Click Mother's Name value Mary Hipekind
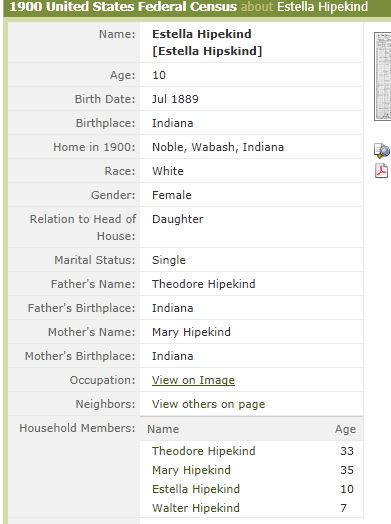 click(x=191, y=332)
